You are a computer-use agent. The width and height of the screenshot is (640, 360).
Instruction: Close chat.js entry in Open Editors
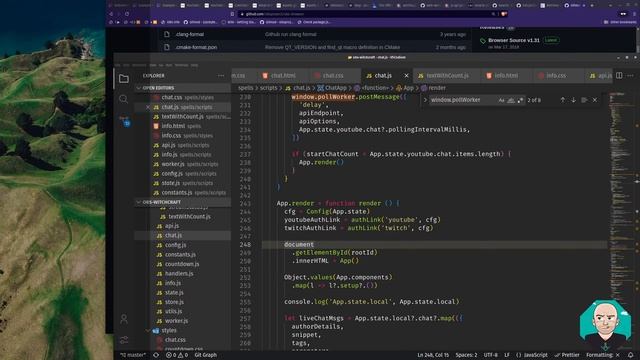tap(148, 107)
